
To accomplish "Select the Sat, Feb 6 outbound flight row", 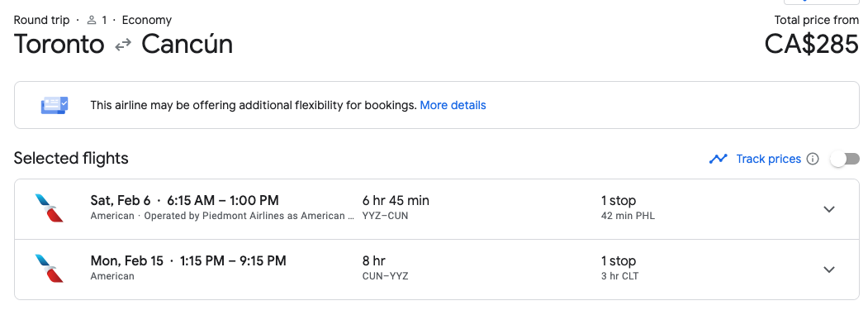I will (x=437, y=209).
